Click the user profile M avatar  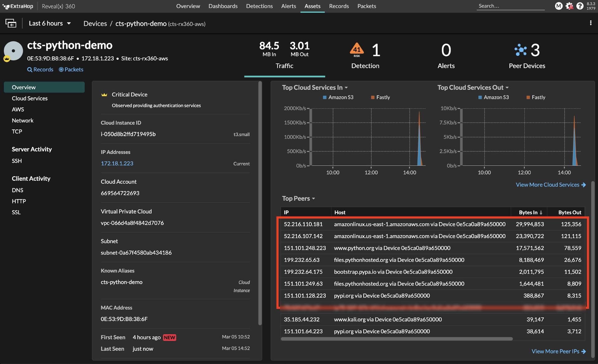point(559,6)
